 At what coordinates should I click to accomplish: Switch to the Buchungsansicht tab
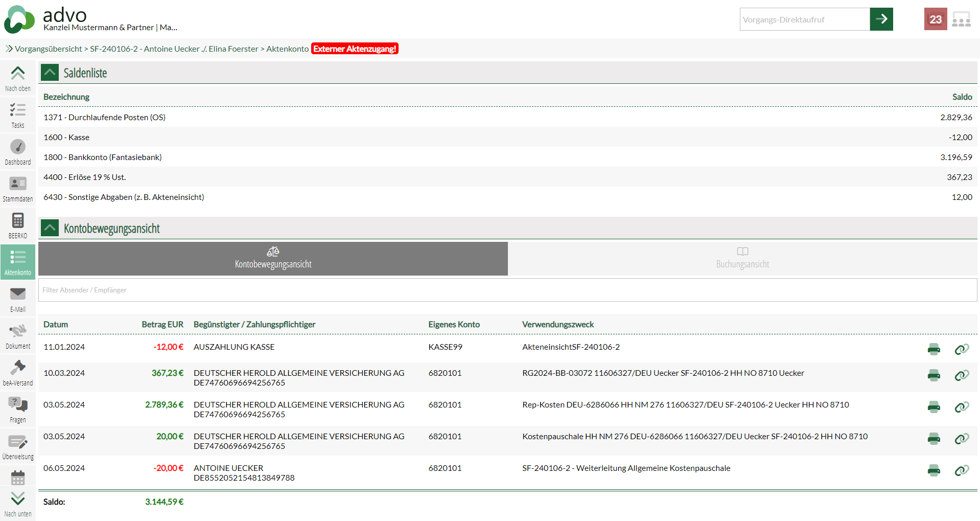click(742, 258)
